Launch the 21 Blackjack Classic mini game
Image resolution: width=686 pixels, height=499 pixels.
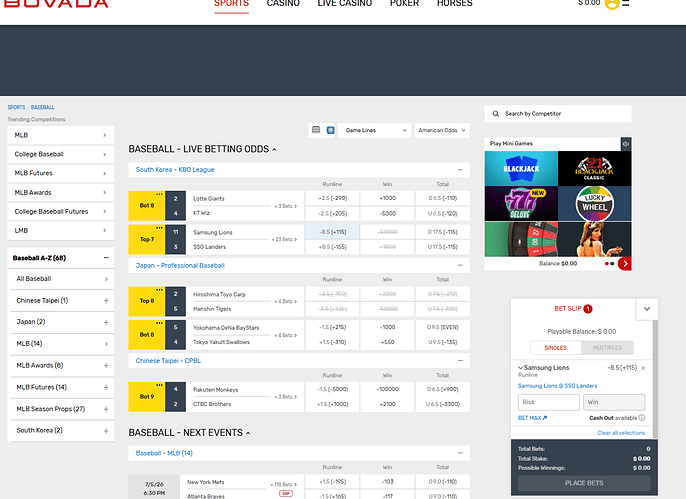click(595, 168)
